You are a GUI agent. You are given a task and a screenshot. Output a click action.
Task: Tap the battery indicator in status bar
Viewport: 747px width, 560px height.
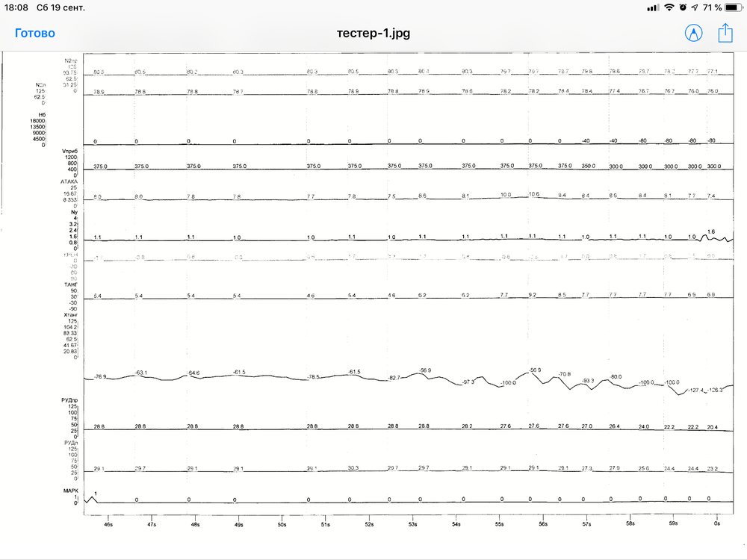point(734,7)
